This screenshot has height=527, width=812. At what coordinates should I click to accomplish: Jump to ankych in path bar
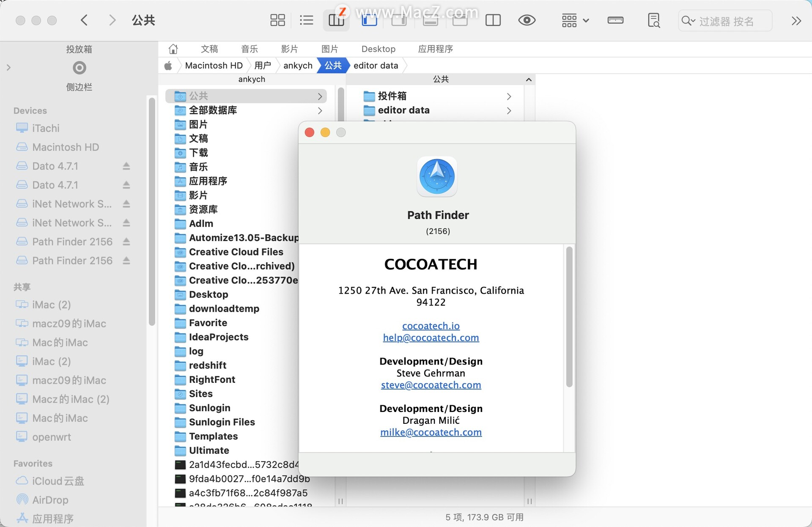pyautogui.click(x=298, y=66)
